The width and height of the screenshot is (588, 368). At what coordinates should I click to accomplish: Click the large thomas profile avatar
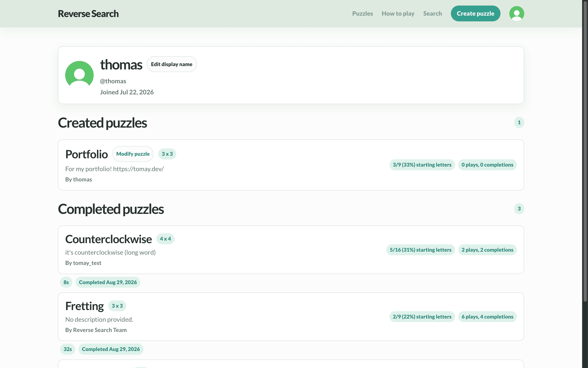tap(79, 75)
